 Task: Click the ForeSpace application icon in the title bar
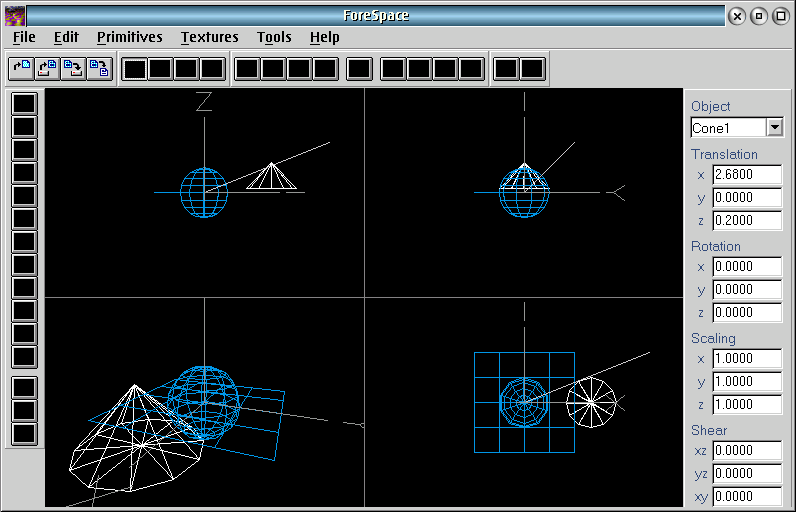click(x=15, y=16)
